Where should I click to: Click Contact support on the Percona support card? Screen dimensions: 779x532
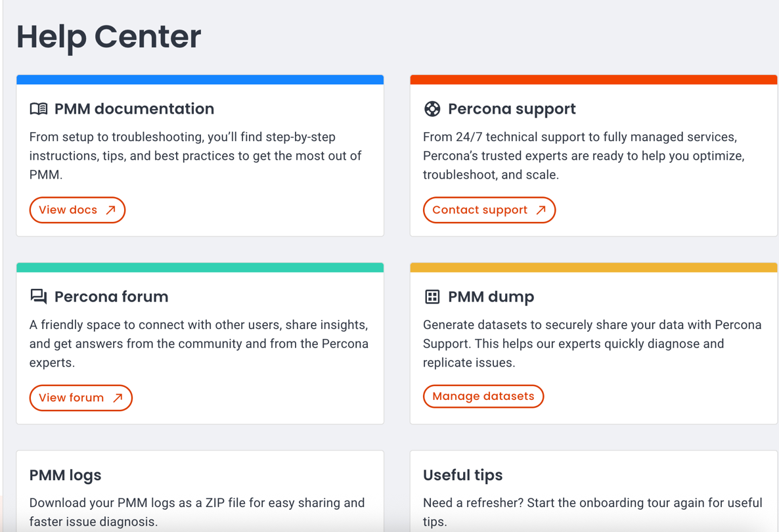pos(489,210)
